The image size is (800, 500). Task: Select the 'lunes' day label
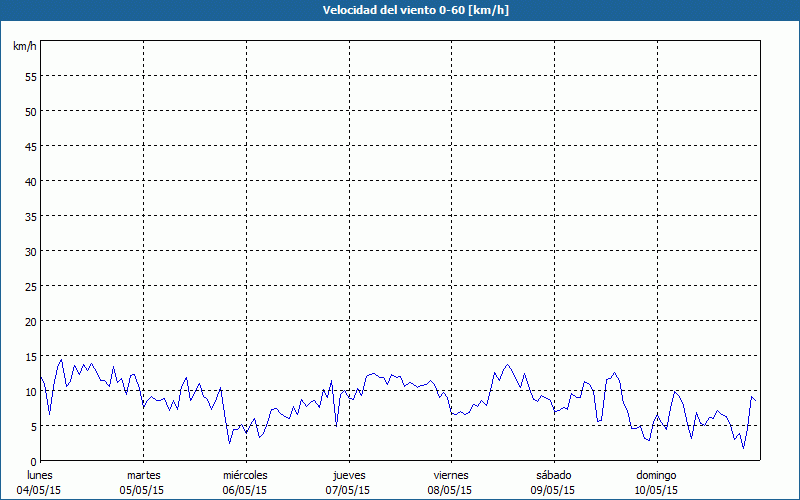40,475
